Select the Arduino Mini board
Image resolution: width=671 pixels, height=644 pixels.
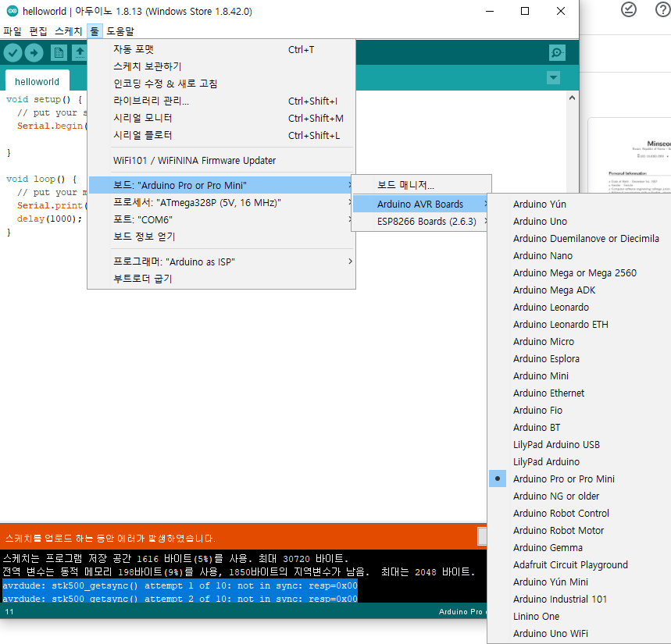[580, 376]
